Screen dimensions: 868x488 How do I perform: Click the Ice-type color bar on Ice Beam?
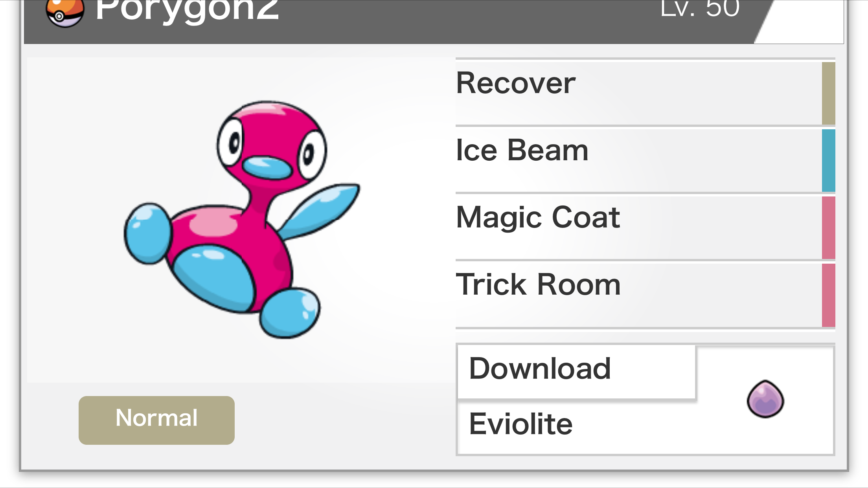(x=829, y=160)
